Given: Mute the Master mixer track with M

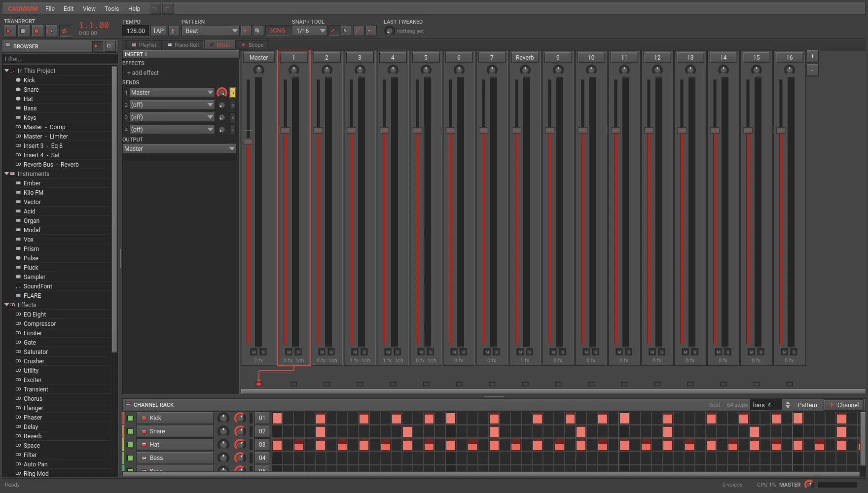Looking at the screenshot, I should pyautogui.click(x=253, y=352).
